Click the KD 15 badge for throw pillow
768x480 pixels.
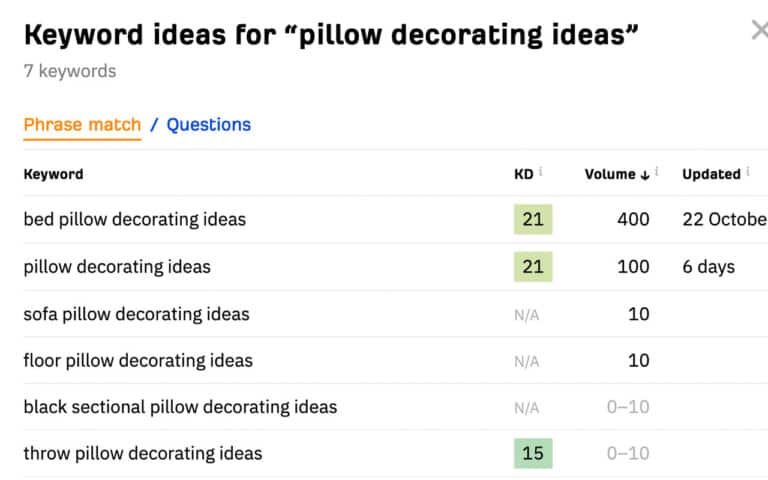532,454
